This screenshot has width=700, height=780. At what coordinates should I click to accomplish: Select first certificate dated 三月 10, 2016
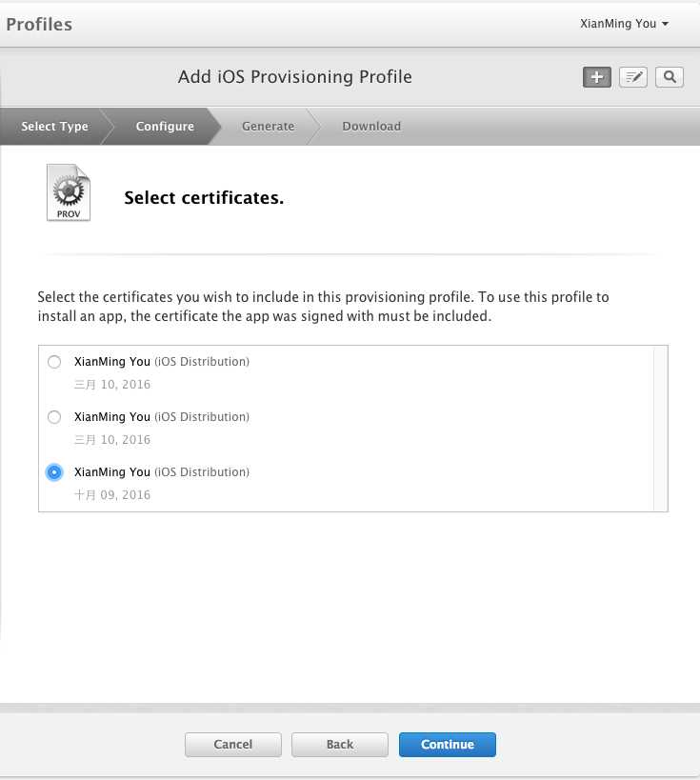(54, 362)
